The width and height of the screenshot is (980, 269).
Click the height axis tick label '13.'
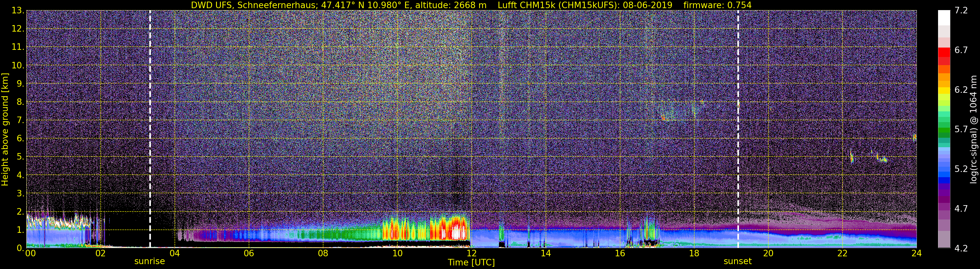point(18,11)
